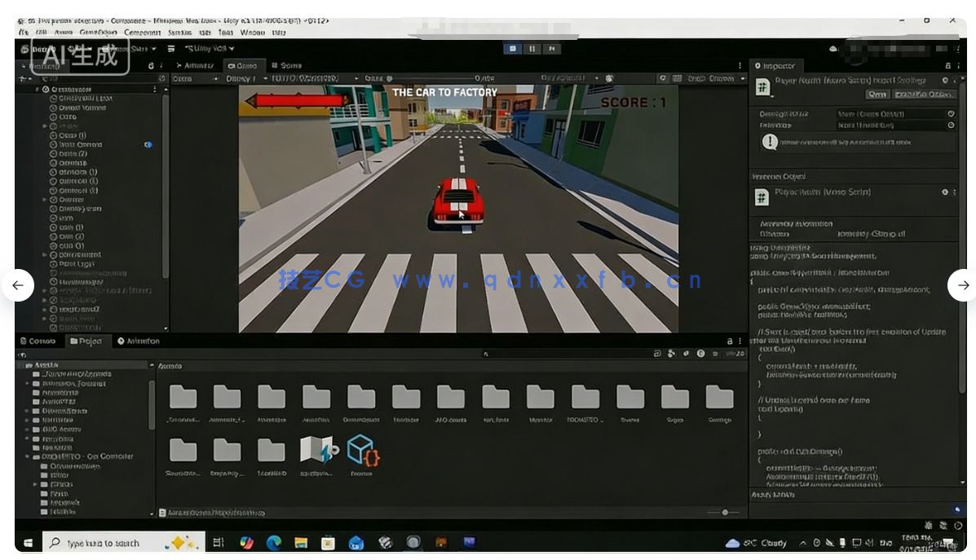Viewport: 976px width, 560px height.
Task: Open the Inspector panel settings gear icon
Action: [947, 82]
